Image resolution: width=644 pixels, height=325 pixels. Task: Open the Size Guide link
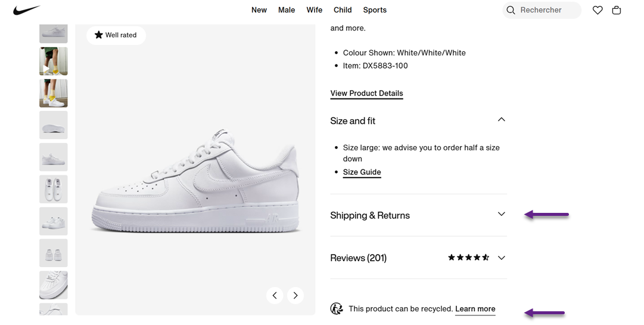click(x=362, y=172)
